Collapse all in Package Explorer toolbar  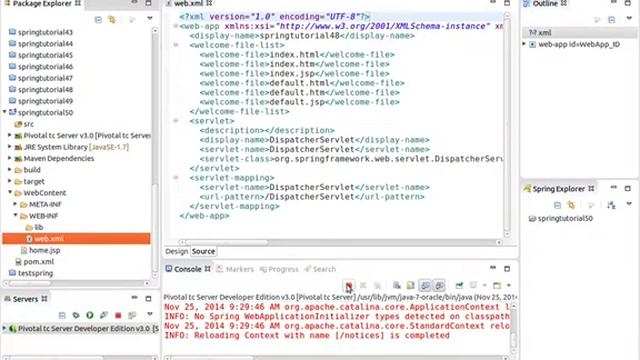click(x=98, y=19)
